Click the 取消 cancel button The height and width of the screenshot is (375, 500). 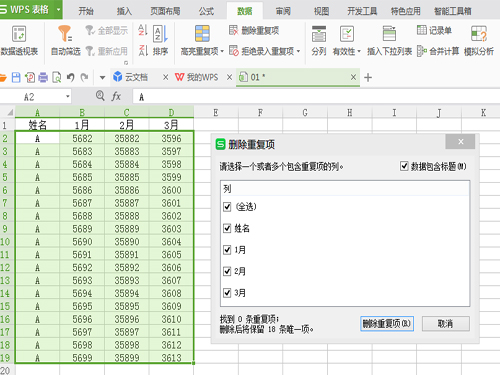point(446,323)
